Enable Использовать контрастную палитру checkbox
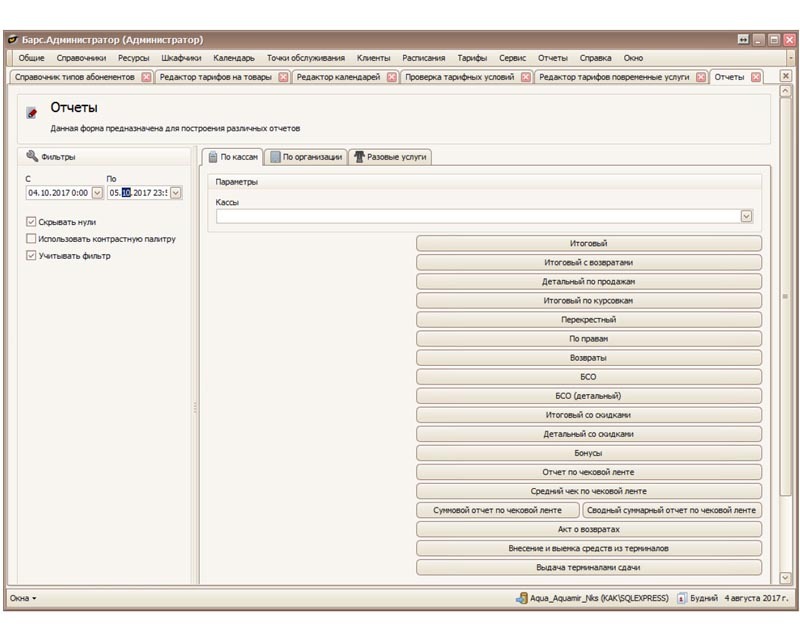This screenshot has height=640, width=800. coord(31,239)
